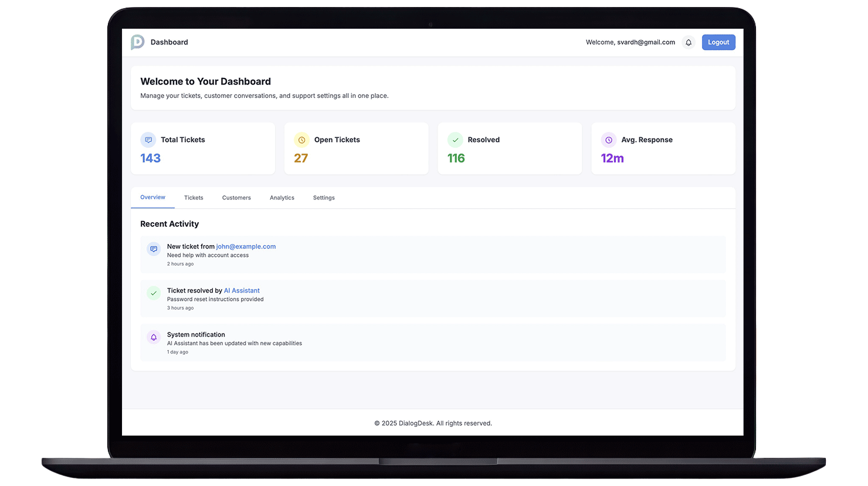
Task: Select the password reset activity entry
Action: click(433, 298)
